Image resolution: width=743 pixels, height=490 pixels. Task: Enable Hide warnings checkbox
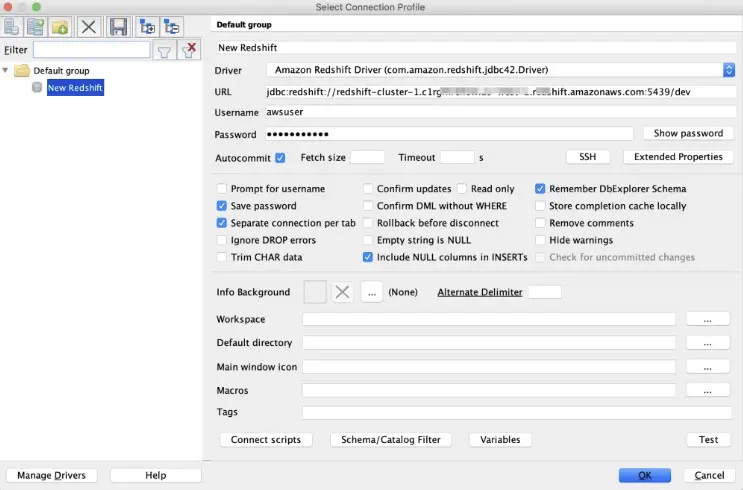[x=540, y=240]
